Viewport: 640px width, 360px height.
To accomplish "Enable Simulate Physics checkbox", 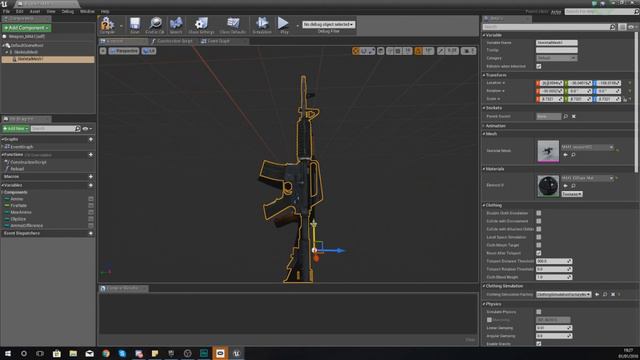I will point(539,312).
